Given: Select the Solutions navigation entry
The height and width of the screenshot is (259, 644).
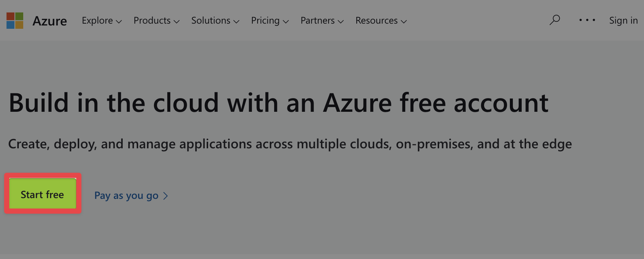Looking at the screenshot, I should [210, 21].
